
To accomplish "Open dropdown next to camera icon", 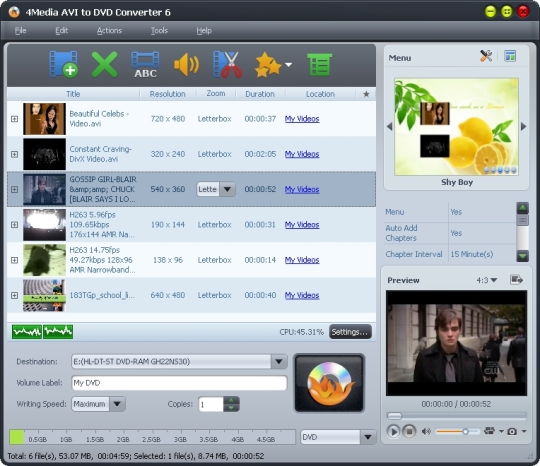I will pos(524,431).
